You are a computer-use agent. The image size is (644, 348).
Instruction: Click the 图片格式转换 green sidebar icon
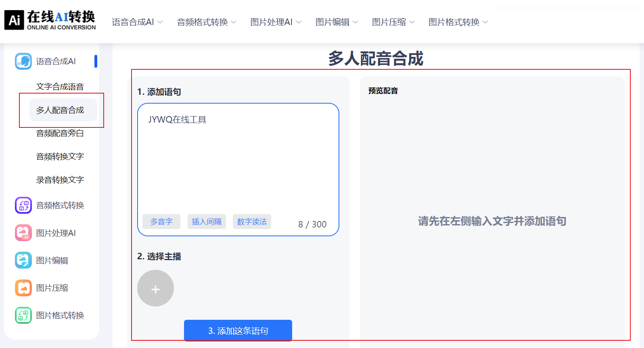pos(23,315)
